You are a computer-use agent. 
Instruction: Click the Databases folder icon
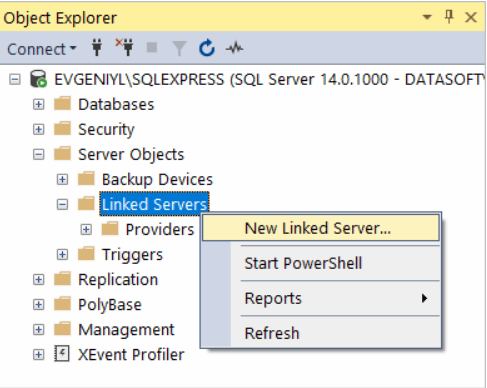pyautogui.click(x=62, y=104)
